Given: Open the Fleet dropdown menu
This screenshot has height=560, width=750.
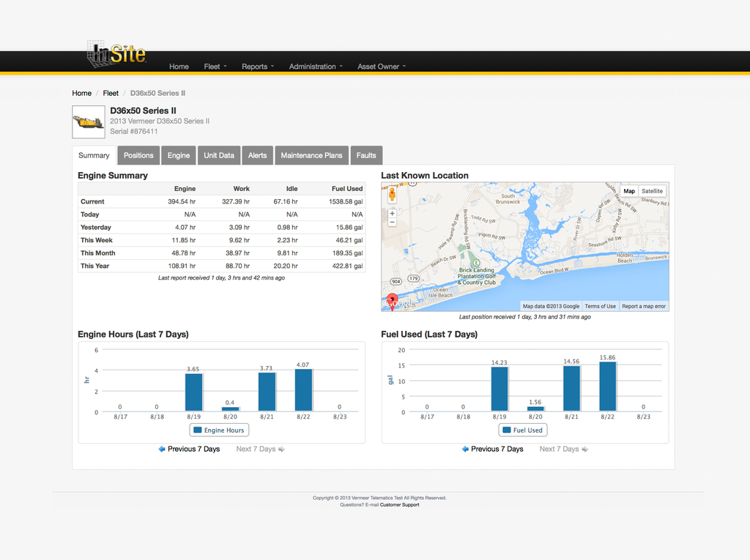Looking at the screenshot, I should click(215, 67).
